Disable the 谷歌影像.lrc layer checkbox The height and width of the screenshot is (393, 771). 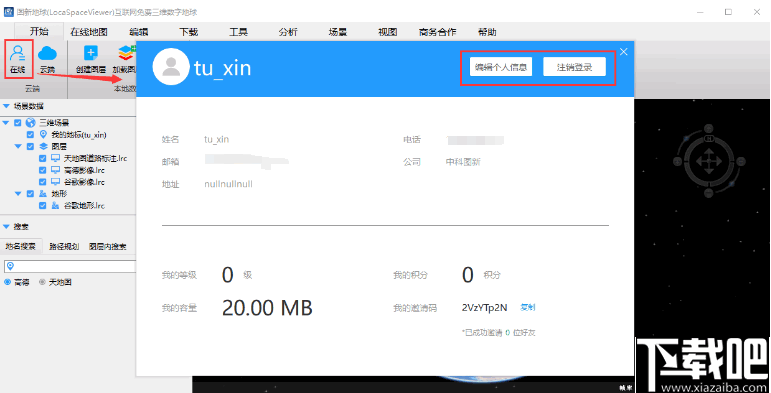(x=43, y=181)
